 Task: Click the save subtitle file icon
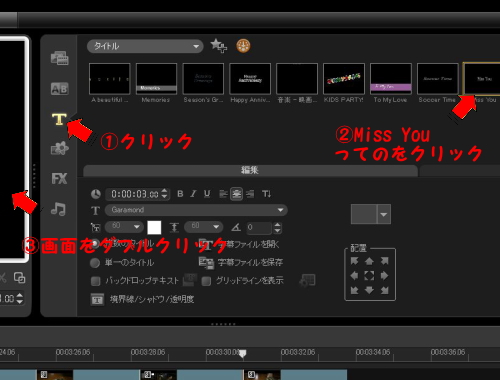tap(206, 262)
